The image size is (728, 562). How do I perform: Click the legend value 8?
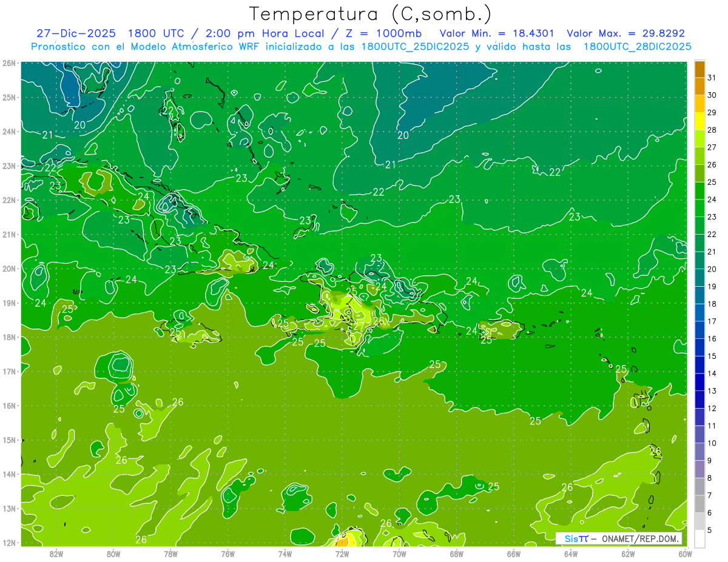pyautogui.click(x=710, y=478)
